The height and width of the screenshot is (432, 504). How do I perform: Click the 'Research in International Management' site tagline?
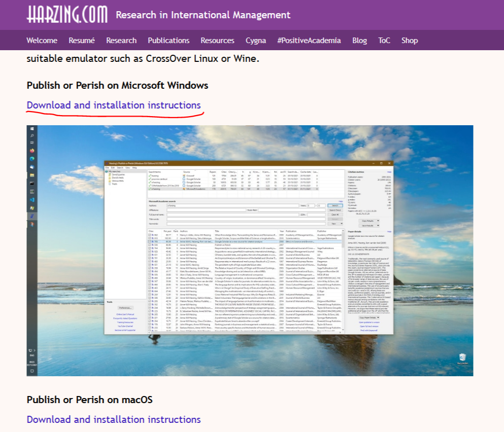(x=203, y=15)
